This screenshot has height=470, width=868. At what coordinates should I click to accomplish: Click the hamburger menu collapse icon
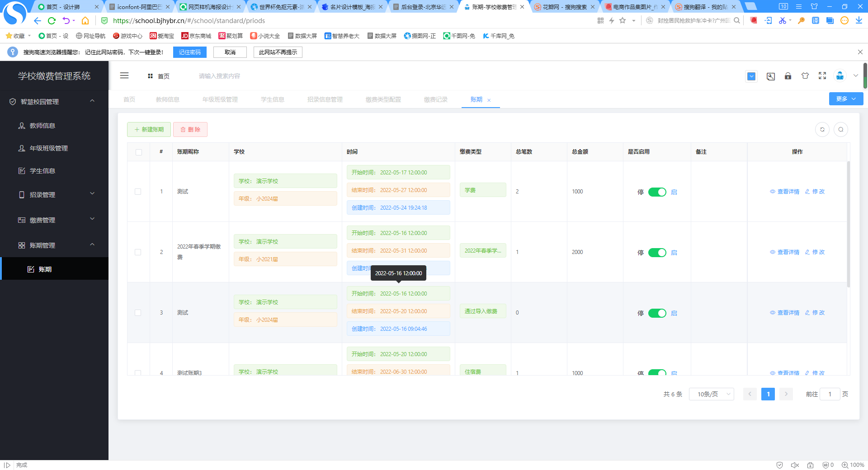(x=124, y=76)
